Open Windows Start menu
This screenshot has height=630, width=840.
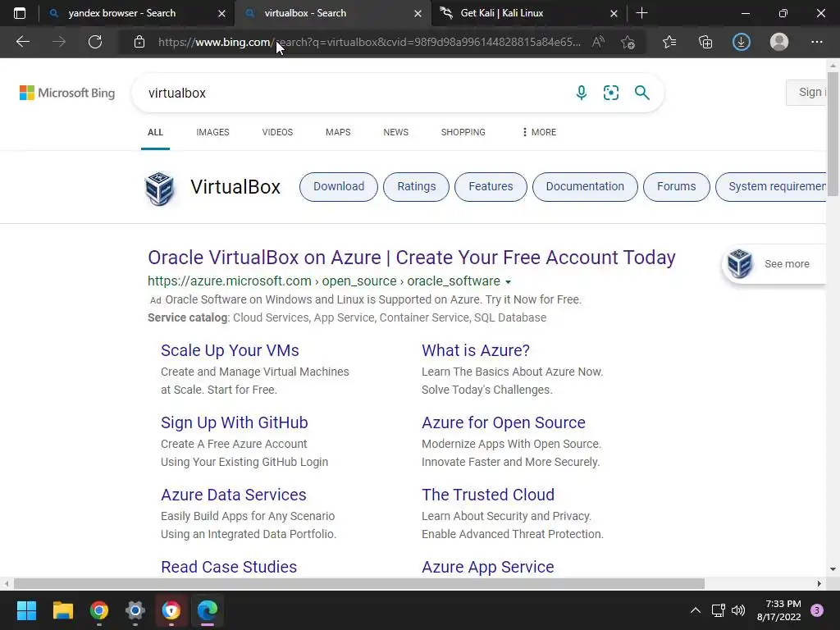(26, 610)
